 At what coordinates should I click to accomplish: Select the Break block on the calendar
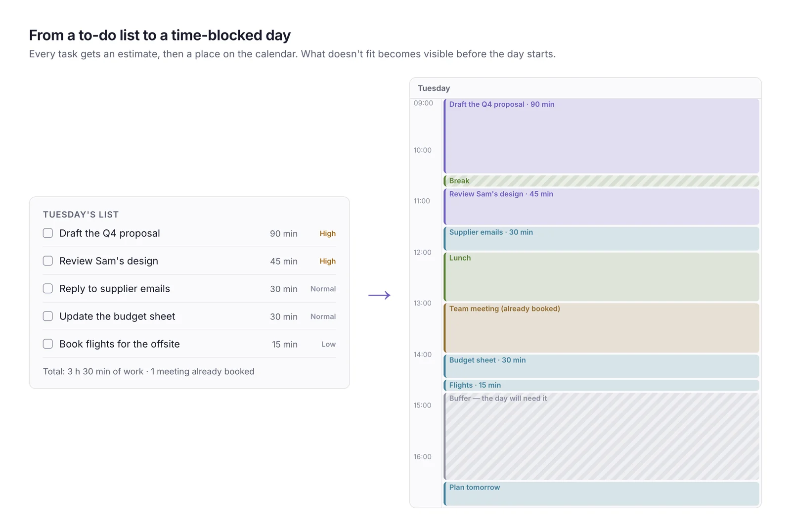[x=601, y=181]
